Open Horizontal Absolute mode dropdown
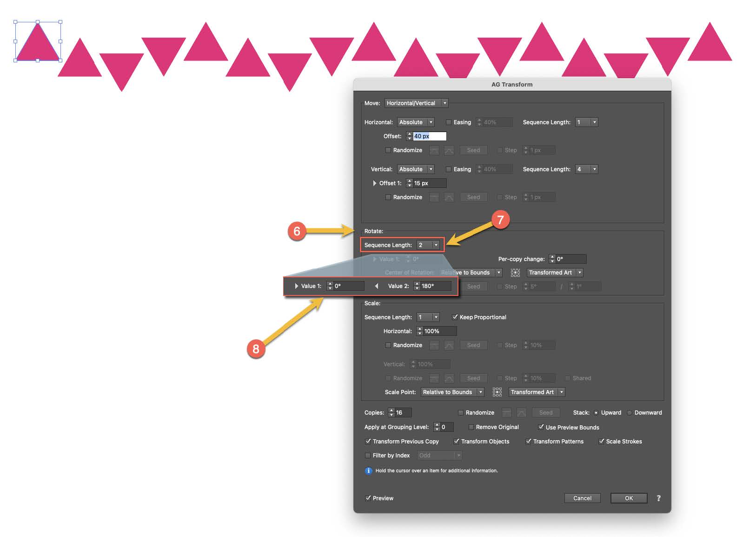 coord(416,122)
